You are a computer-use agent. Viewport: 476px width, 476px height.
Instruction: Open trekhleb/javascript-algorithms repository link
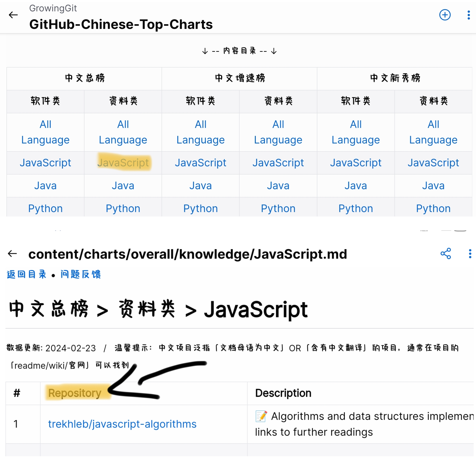pos(122,424)
